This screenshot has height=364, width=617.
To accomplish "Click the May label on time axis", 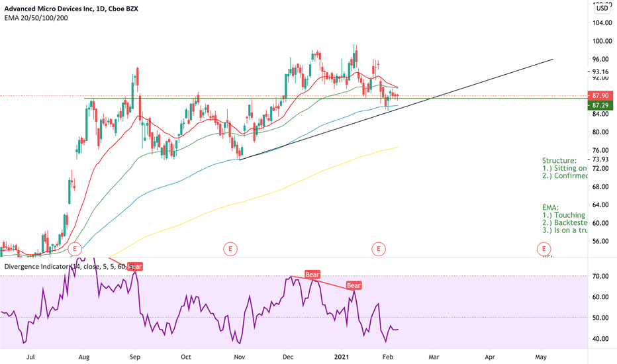I will (x=541, y=357).
